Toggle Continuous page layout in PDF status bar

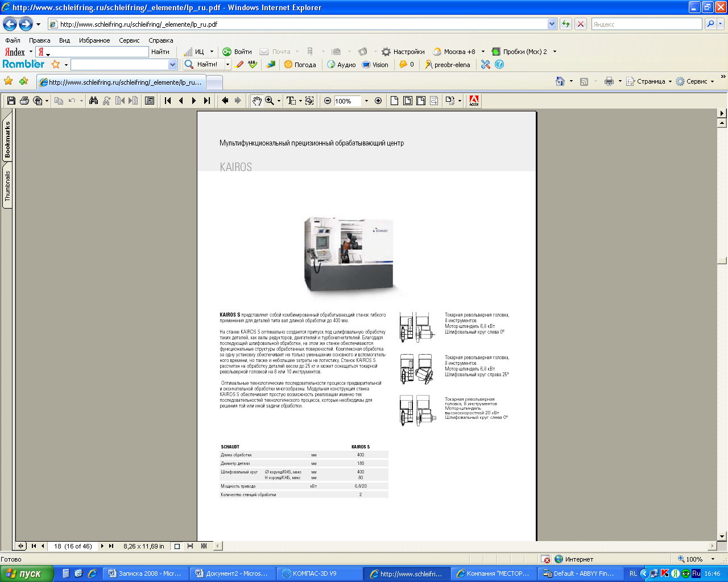tap(190, 546)
